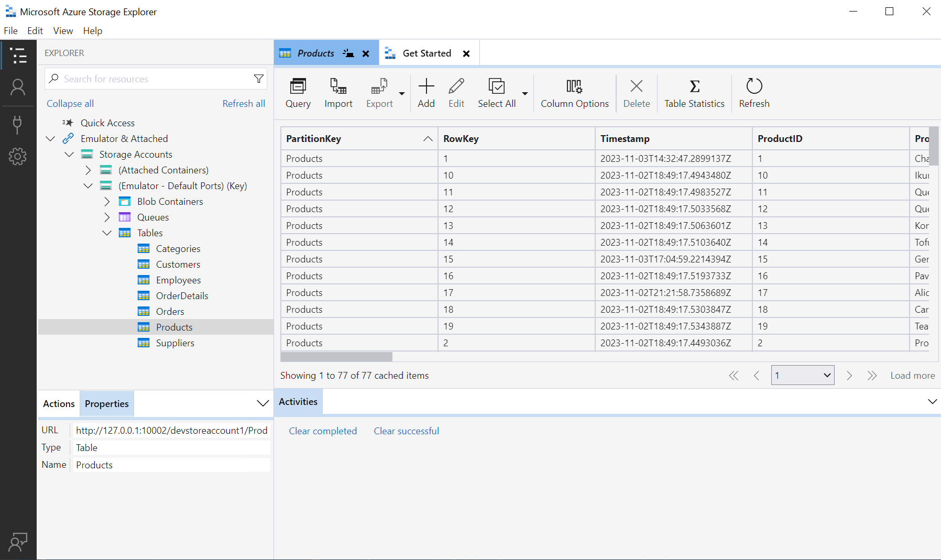Viewport: 941px width, 560px height.
Task: Expand the Blob Containers node
Action: pyautogui.click(x=107, y=202)
